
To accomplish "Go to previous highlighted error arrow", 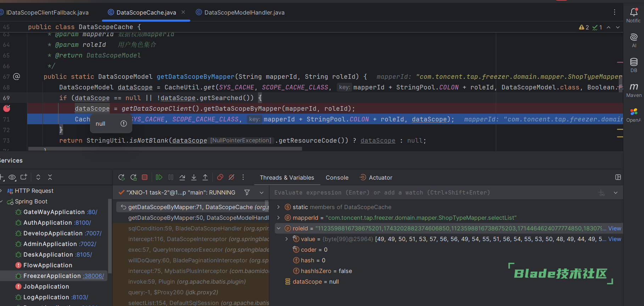I will coord(609,27).
